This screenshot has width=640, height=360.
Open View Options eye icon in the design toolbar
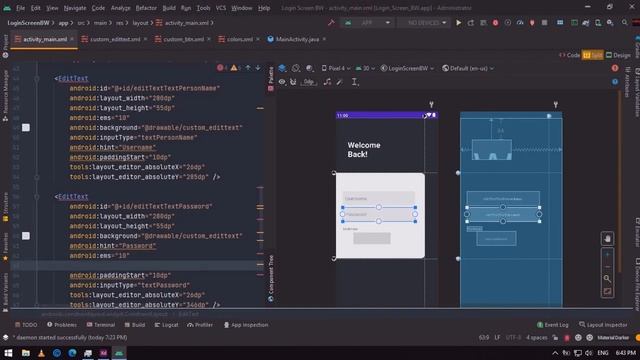282,82
